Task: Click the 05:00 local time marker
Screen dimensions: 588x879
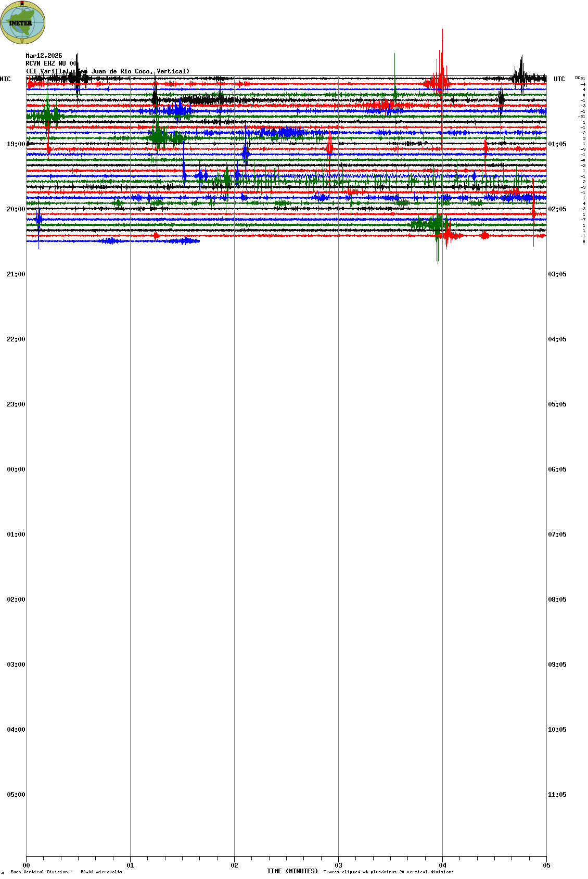Action: pyautogui.click(x=16, y=795)
